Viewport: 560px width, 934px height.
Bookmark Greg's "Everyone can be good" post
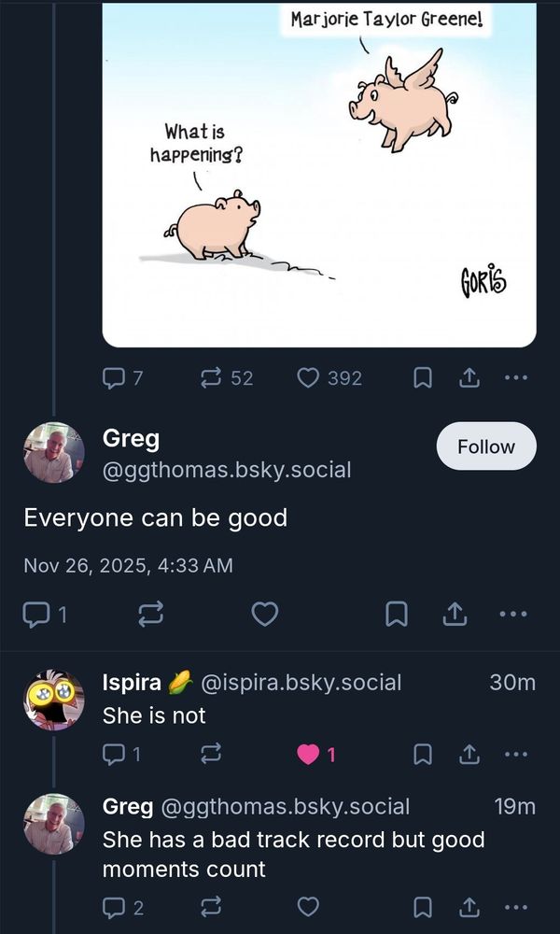397,615
